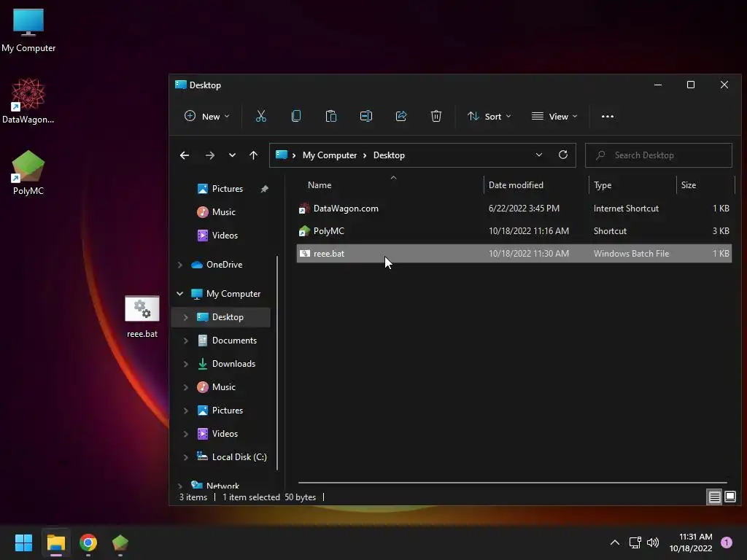Click the horizontal file list scrollbar
Viewport: 747px width, 560px height.
coord(512,483)
